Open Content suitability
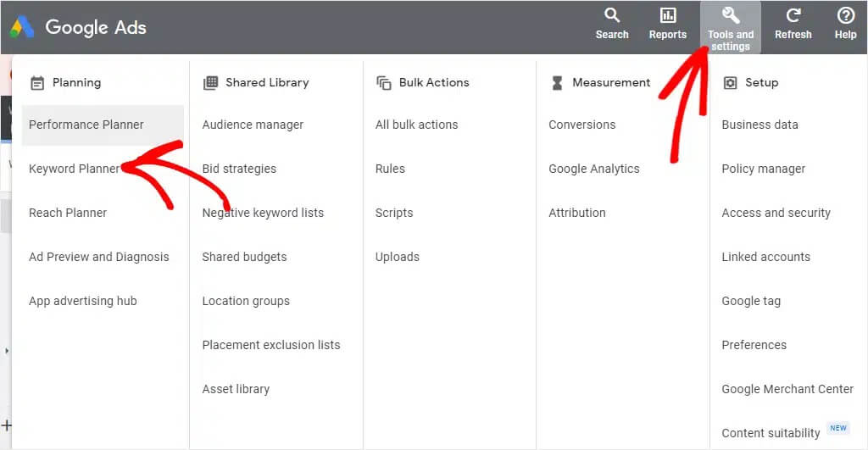 (771, 433)
